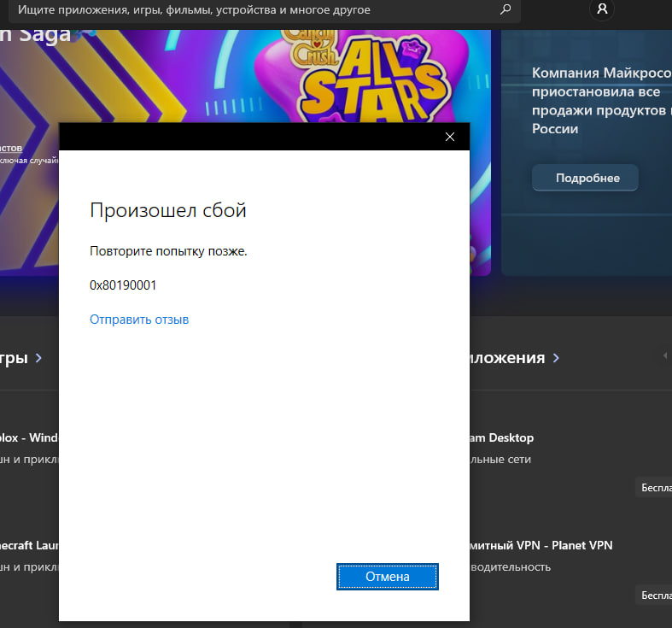Open the Отправить отзыв link
Image resolution: width=672 pixels, height=628 pixels.
pyautogui.click(x=139, y=320)
